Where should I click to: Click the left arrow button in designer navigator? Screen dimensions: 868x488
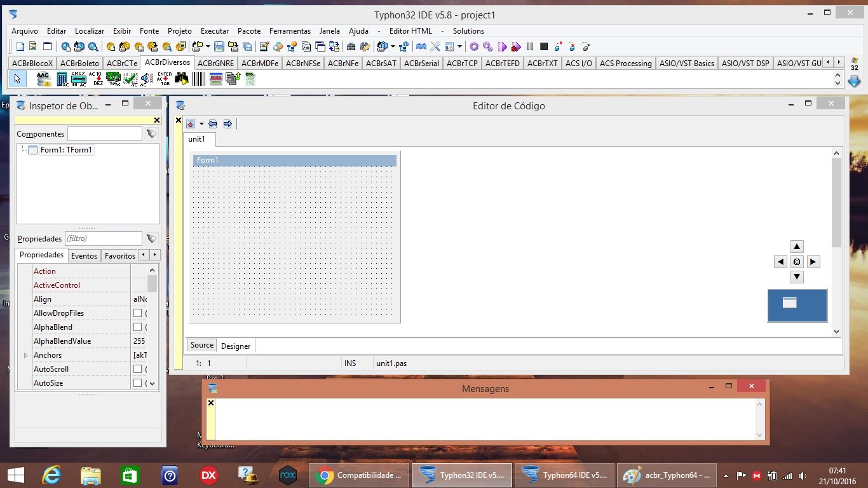pos(781,262)
